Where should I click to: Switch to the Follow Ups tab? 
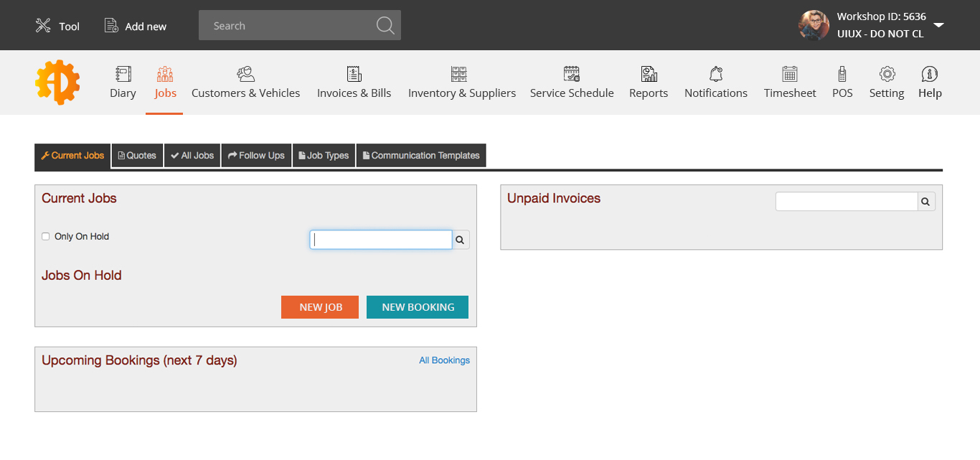click(256, 156)
